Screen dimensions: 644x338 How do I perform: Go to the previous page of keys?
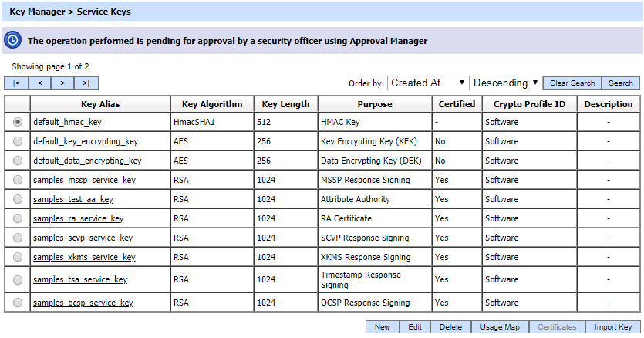(39, 83)
